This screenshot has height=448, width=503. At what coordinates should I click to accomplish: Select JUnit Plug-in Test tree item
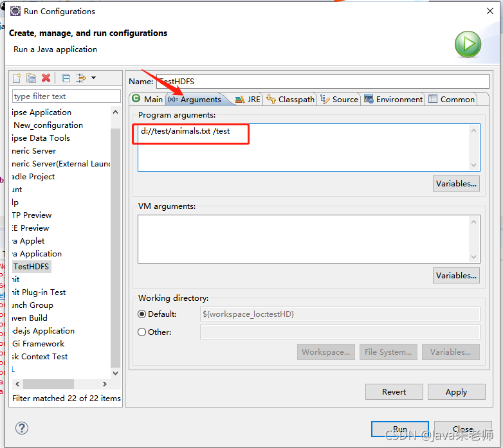(x=39, y=292)
